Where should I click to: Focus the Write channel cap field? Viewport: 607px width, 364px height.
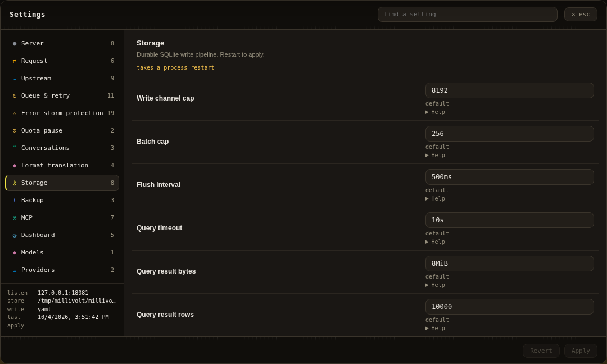pos(509,90)
